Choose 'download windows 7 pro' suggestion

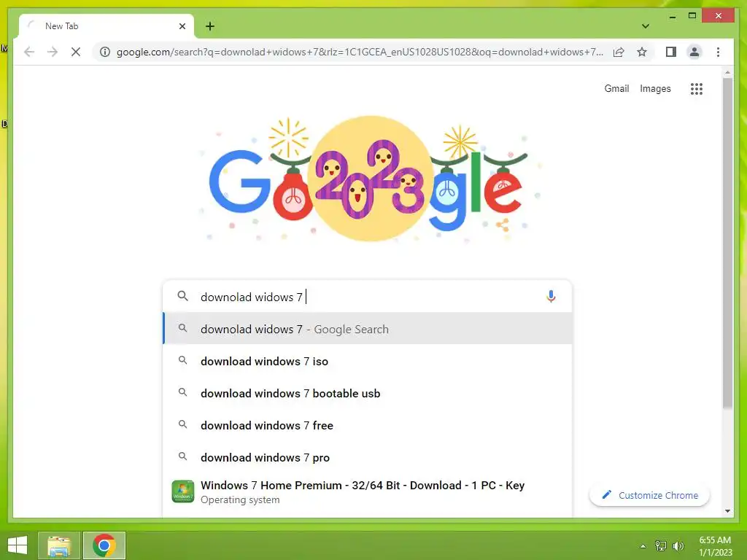368,457
